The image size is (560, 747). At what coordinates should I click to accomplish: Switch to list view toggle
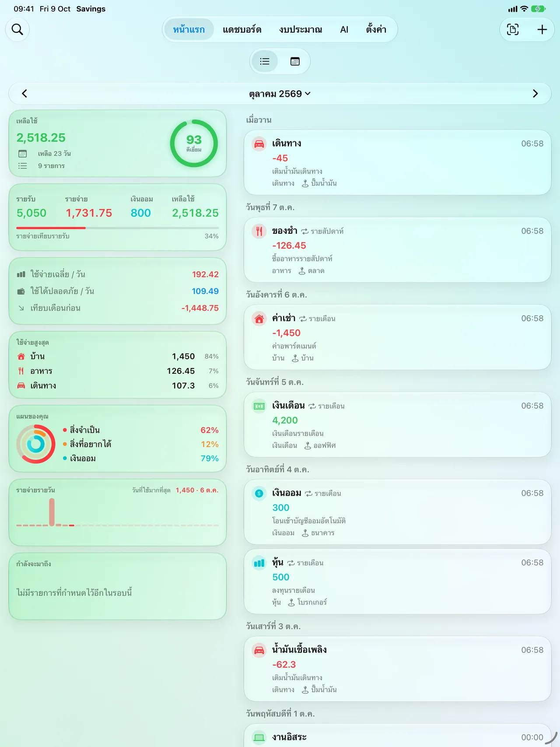click(265, 61)
